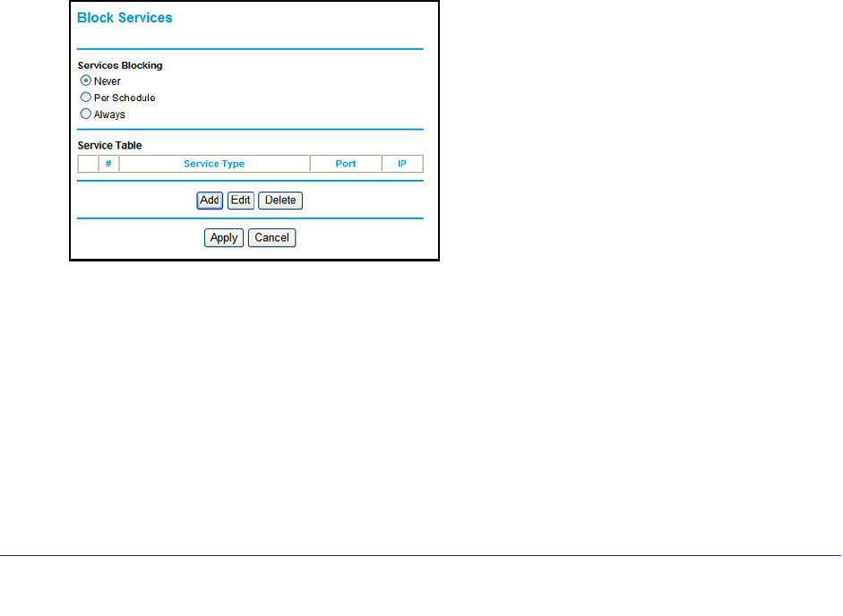The height and width of the screenshot is (616, 843).
Task: Click the Block Services heading
Action: point(125,18)
